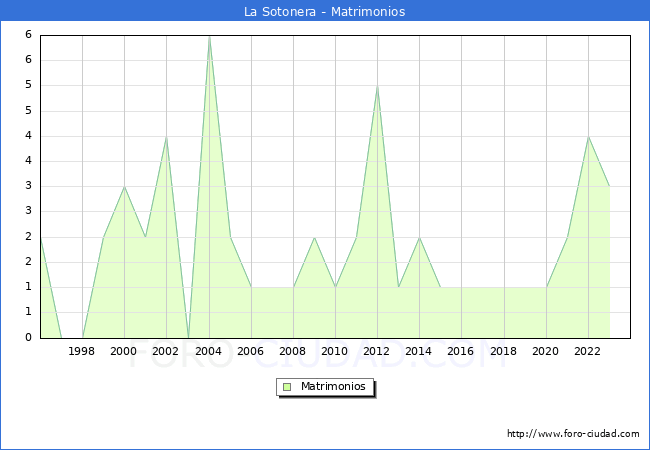Viewport: 650px width, 450px height.
Task: Click the 2018 x-axis label
Action: [503, 351]
